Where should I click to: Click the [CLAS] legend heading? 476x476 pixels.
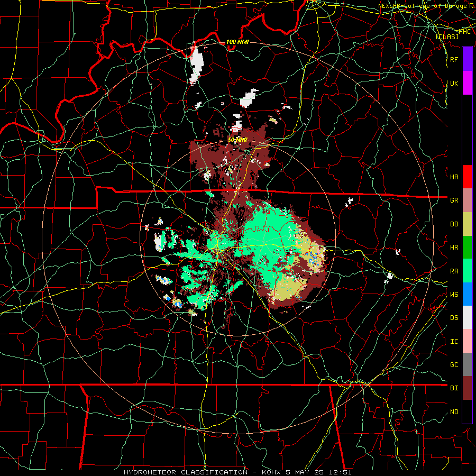447,36
